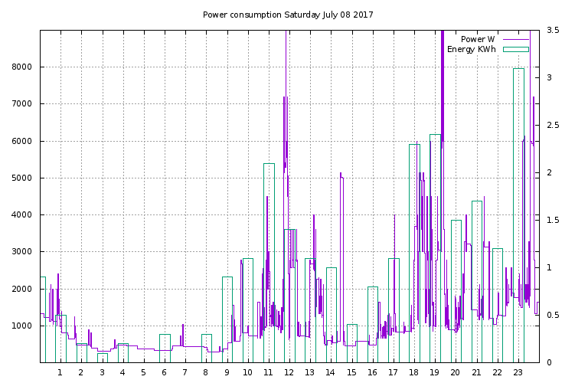The height and width of the screenshot is (383, 588).
Task: Click hour 22 on the x-axis
Action: click(497, 373)
